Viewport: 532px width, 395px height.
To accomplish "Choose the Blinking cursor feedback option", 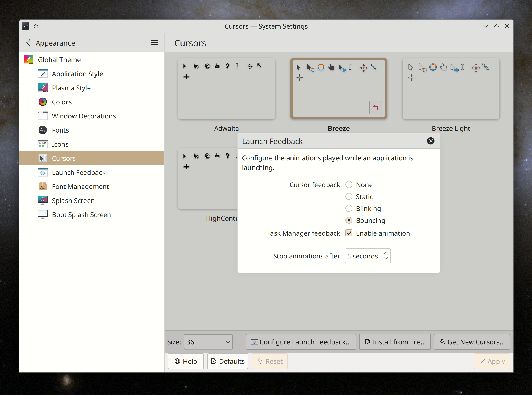I will pyautogui.click(x=349, y=208).
